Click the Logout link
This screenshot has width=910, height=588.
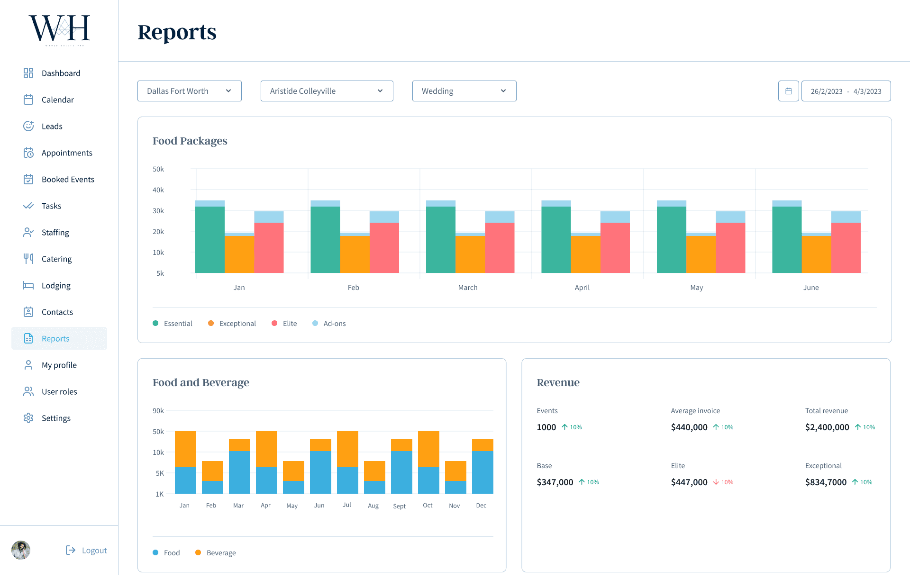tap(94, 550)
